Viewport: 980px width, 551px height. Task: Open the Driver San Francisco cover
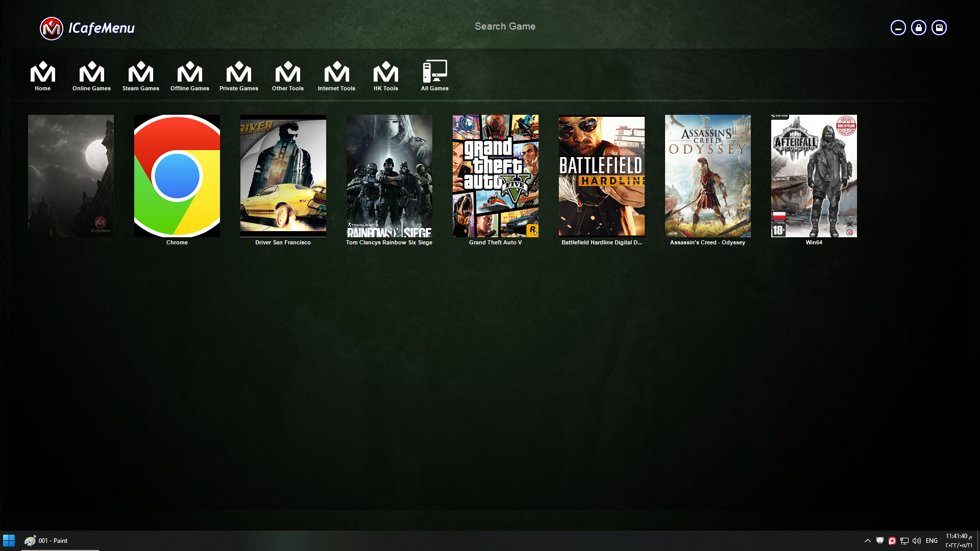(x=283, y=176)
